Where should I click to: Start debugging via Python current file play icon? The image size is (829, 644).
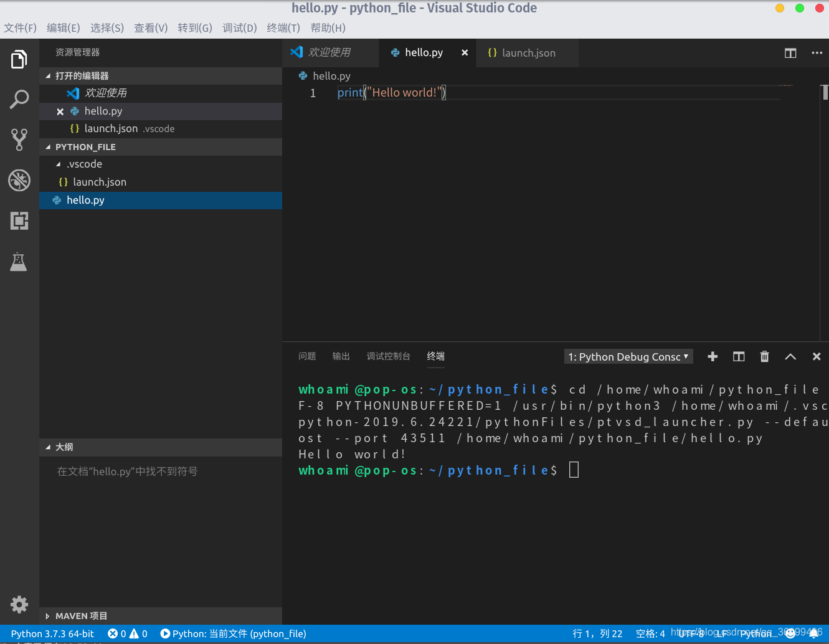(x=165, y=633)
